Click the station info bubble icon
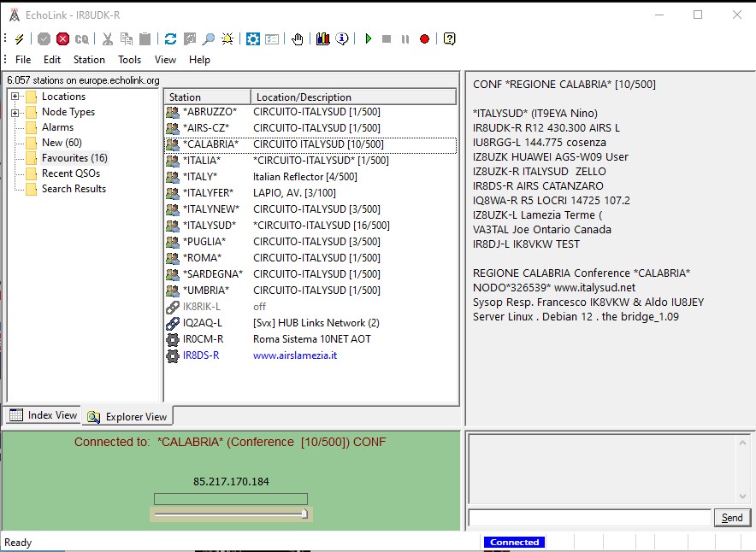This screenshot has width=756, height=552. click(342, 39)
